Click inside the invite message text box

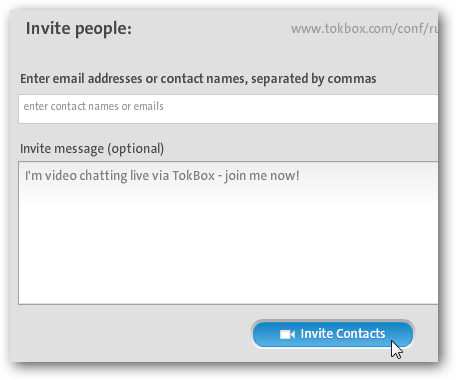click(228, 233)
